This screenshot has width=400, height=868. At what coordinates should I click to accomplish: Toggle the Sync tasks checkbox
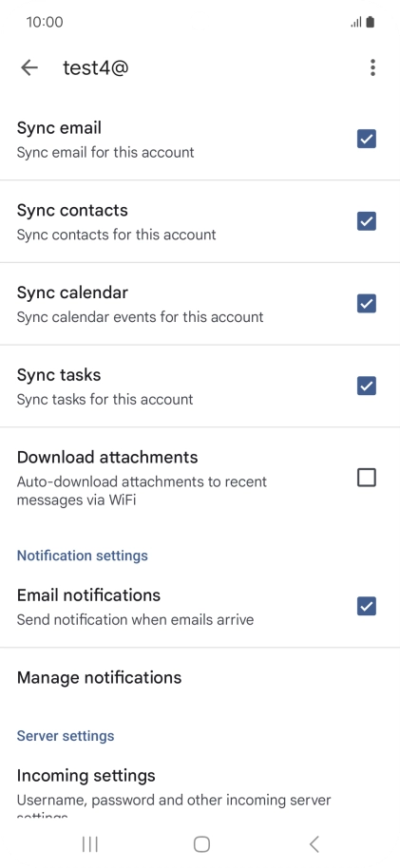pyautogui.click(x=366, y=386)
